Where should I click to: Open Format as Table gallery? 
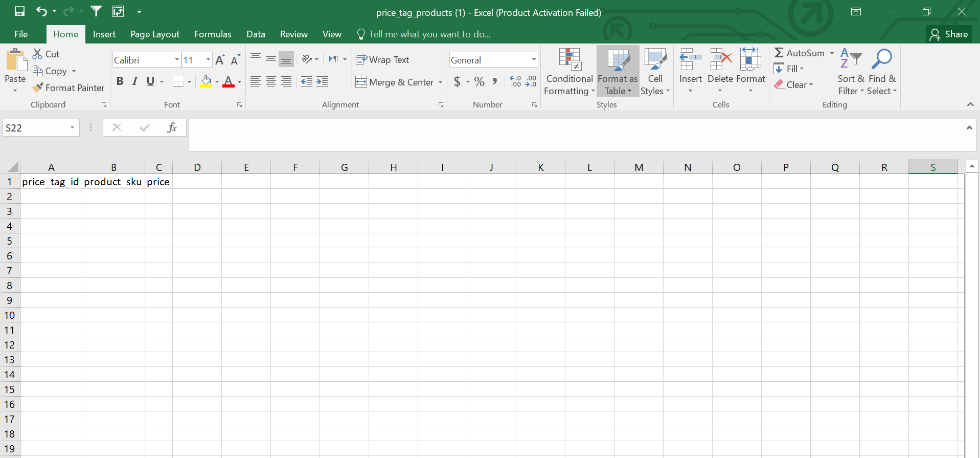[x=618, y=72]
